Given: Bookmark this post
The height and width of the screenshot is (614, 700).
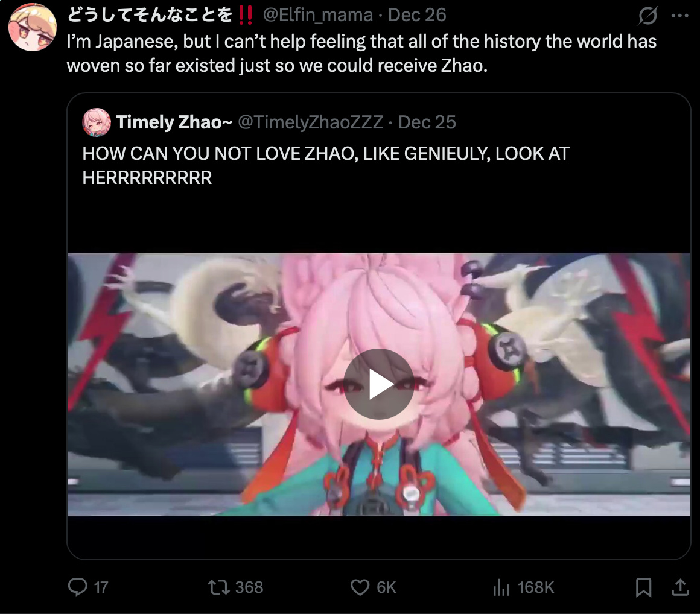Looking at the screenshot, I should pyautogui.click(x=643, y=587).
